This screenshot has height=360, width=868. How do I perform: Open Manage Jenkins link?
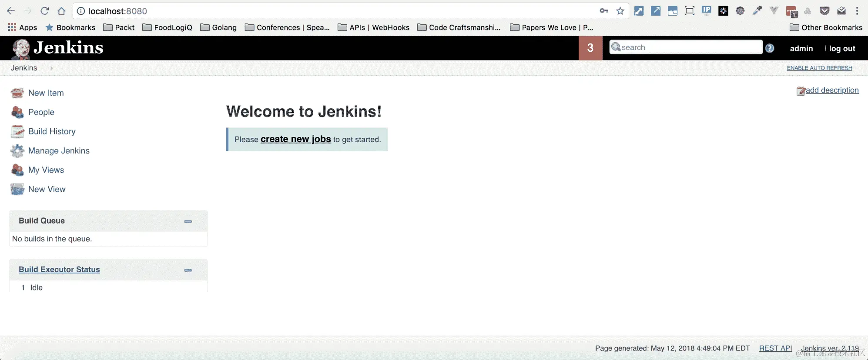pos(59,150)
